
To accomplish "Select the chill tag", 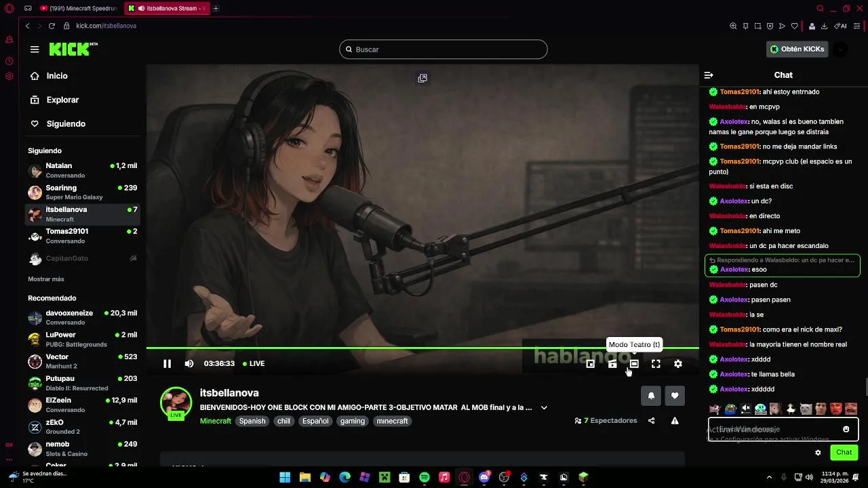I will click(x=283, y=421).
